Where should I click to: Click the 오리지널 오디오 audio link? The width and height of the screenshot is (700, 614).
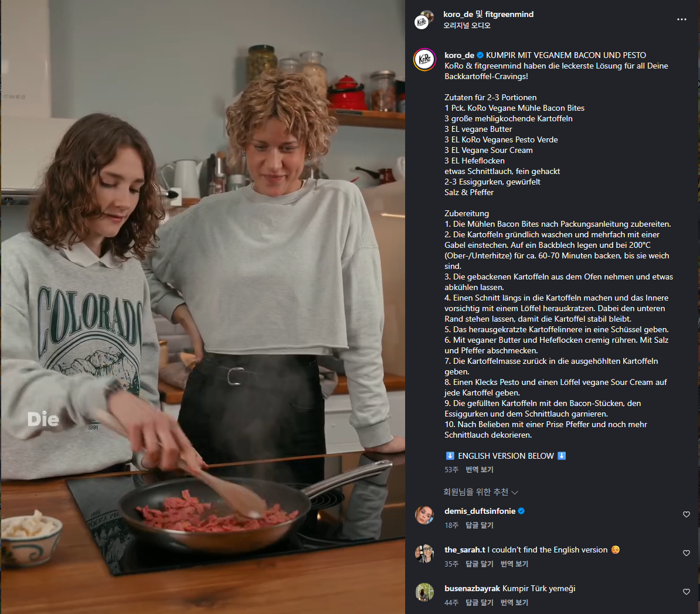(467, 25)
